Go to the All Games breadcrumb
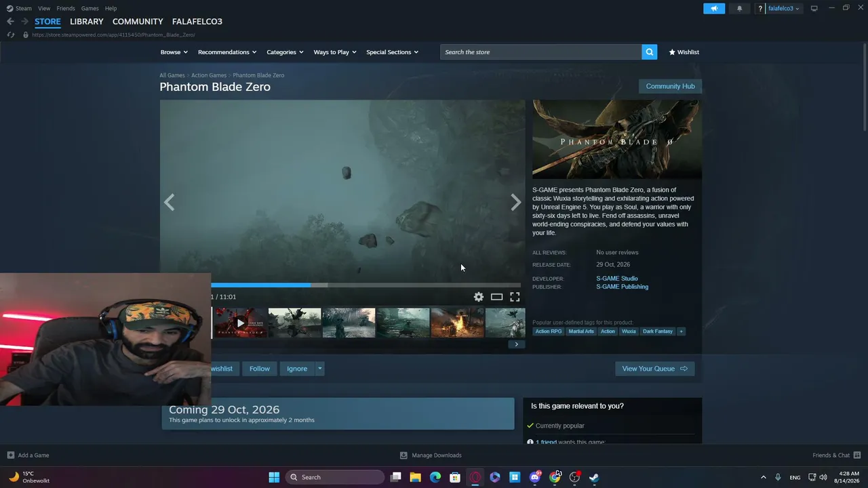This screenshot has width=868, height=488. pos(172,75)
